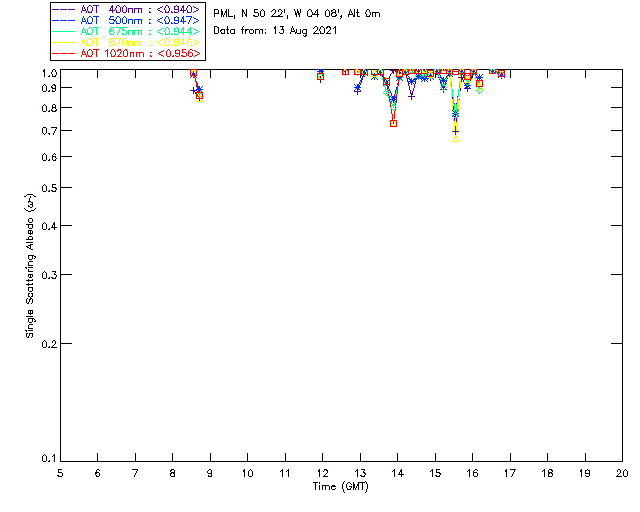Click the x-axis tick label '13'

360,473
